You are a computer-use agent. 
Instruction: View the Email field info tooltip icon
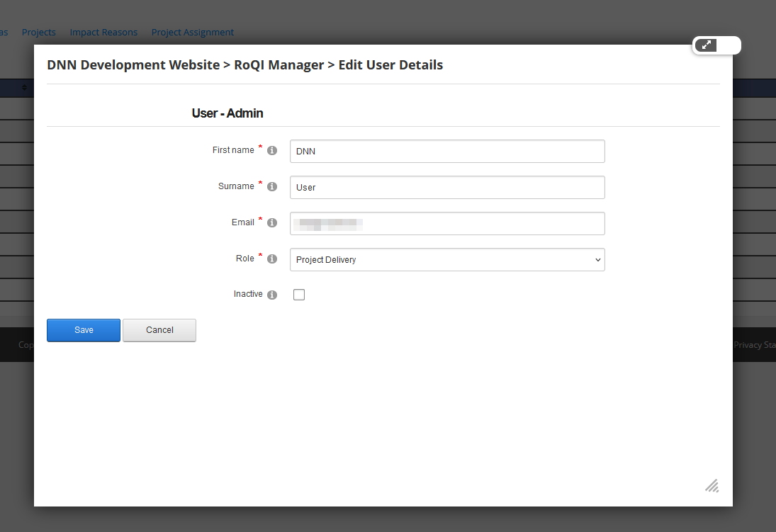click(x=272, y=222)
